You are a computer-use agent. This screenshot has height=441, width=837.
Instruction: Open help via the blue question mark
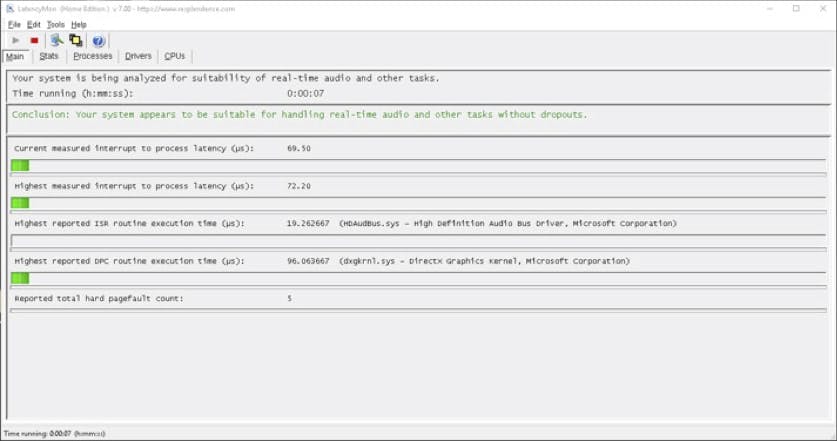point(98,40)
